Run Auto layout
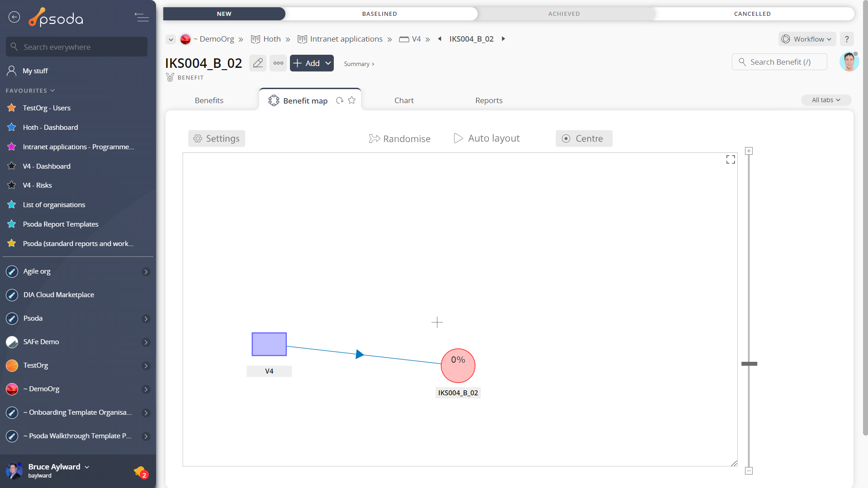Viewport: 868px width, 488px height. [x=487, y=138]
